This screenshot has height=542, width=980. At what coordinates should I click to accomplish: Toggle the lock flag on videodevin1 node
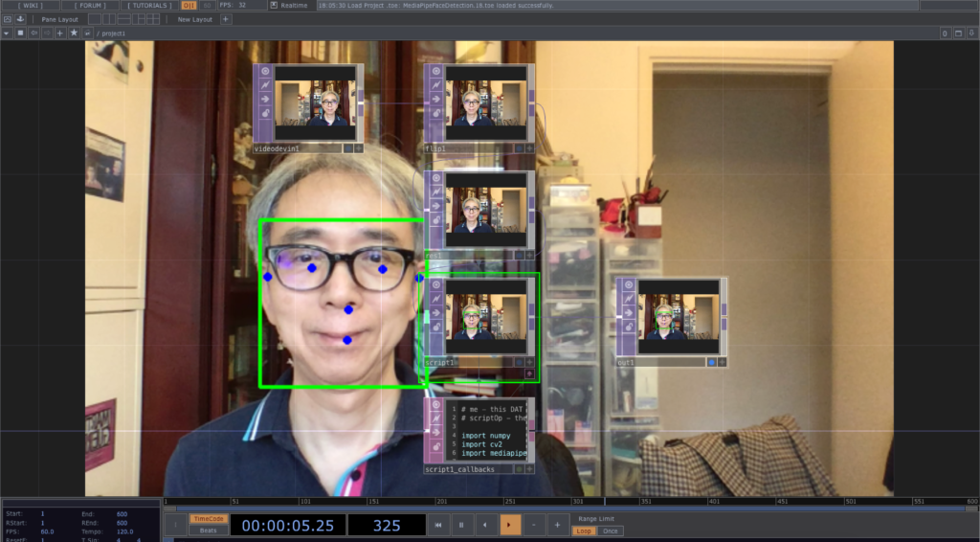(x=265, y=113)
